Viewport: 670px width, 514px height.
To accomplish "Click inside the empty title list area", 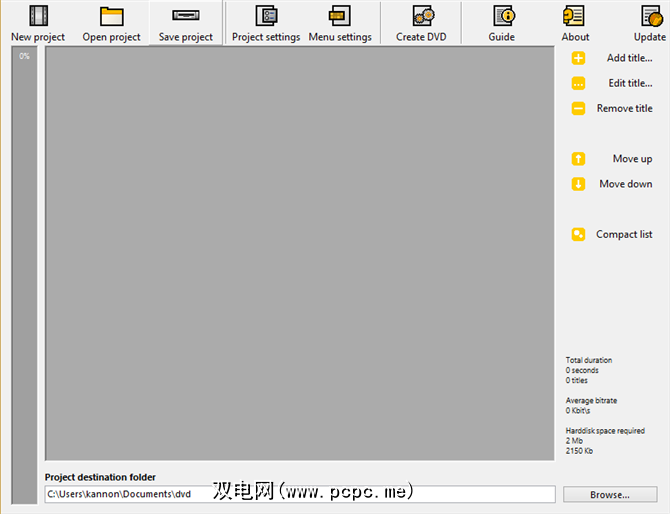I will (x=300, y=253).
